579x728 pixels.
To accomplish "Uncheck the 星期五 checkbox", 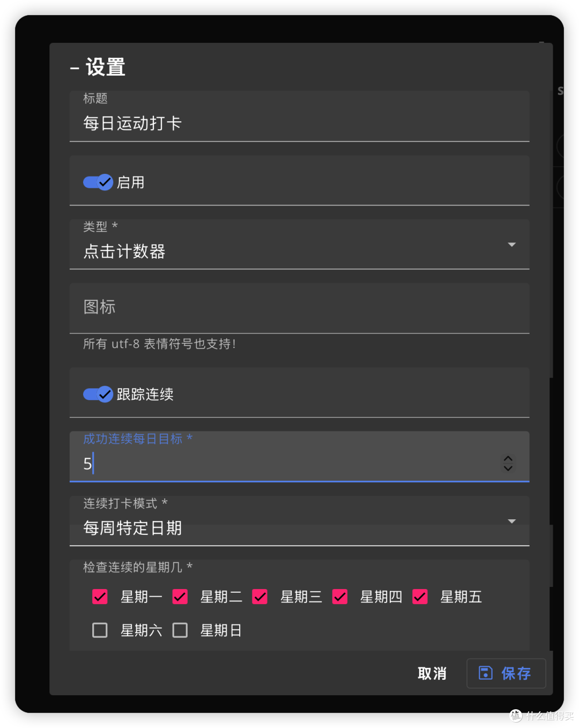I will pyautogui.click(x=420, y=597).
